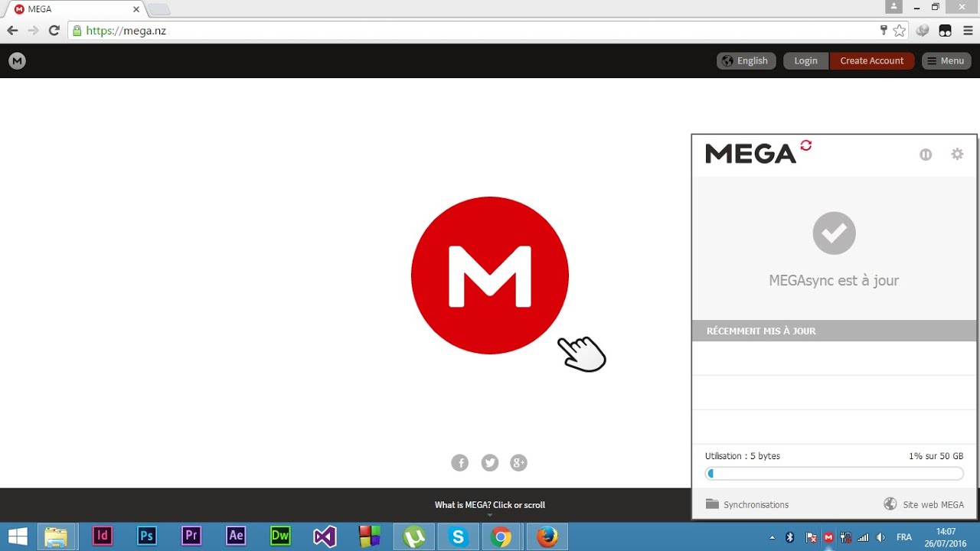Open Synchronisations folder link
This screenshot has height=551, width=980.
[747, 504]
